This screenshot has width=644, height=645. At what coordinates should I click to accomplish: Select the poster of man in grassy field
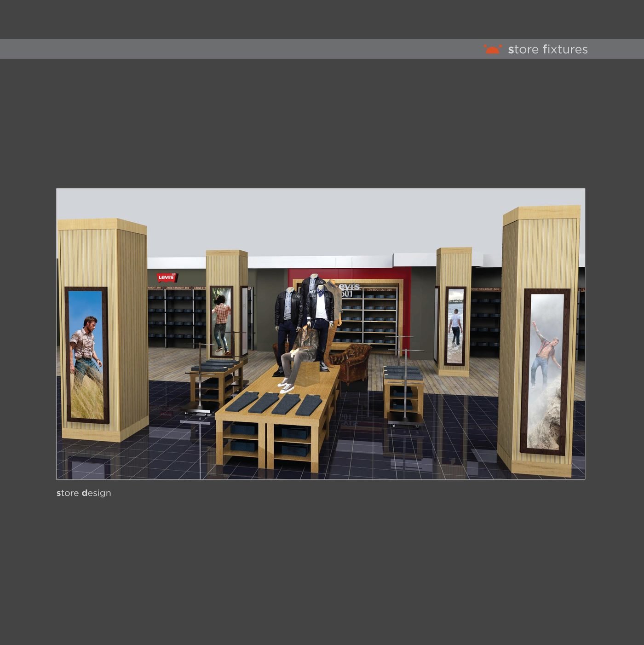pos(86,355)
